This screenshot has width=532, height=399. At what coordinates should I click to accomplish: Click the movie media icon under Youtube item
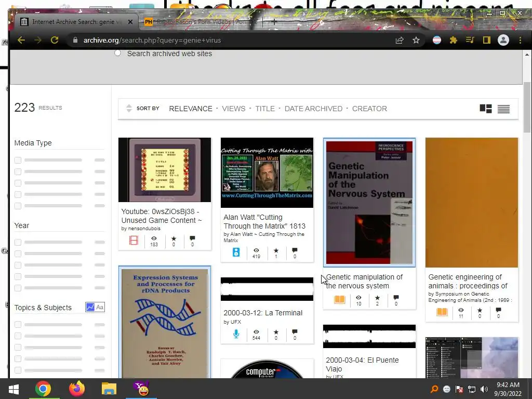pyautogui.click(x=134, y=240)
